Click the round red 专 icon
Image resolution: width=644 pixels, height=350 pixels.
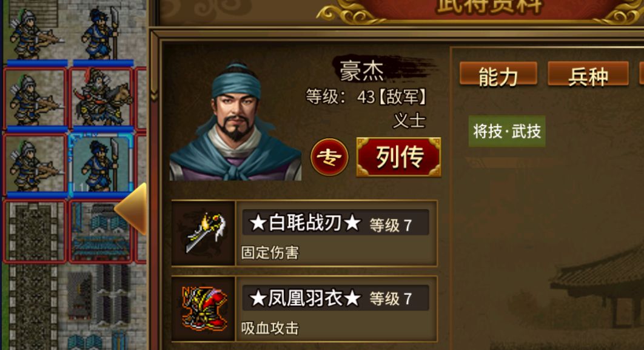329,157
